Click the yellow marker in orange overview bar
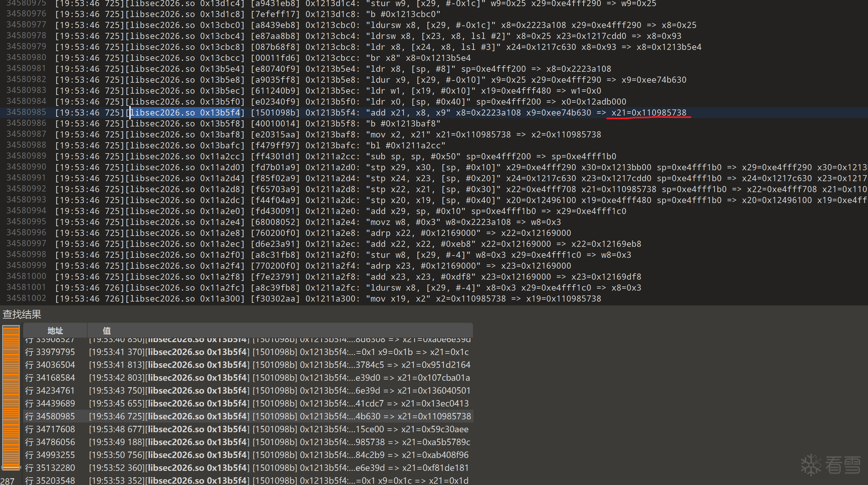This screenshot has height=485, width=868. click(x=11, y=468)
